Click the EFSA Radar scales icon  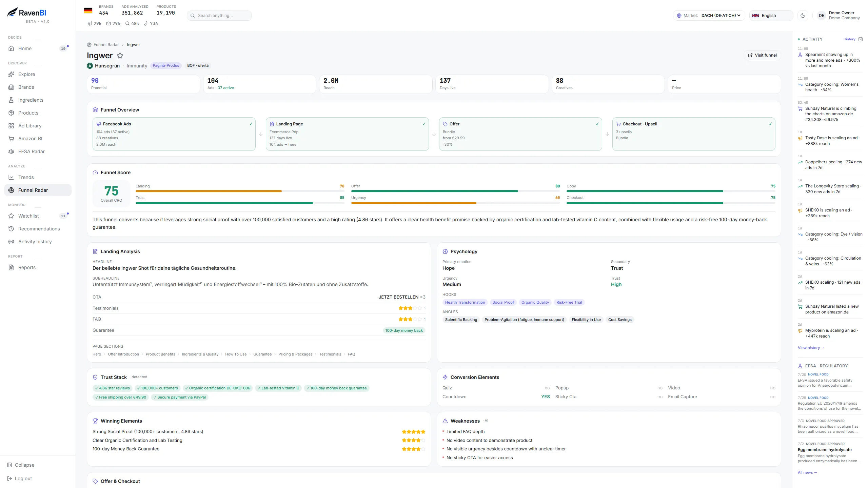(x=11, y=151)
